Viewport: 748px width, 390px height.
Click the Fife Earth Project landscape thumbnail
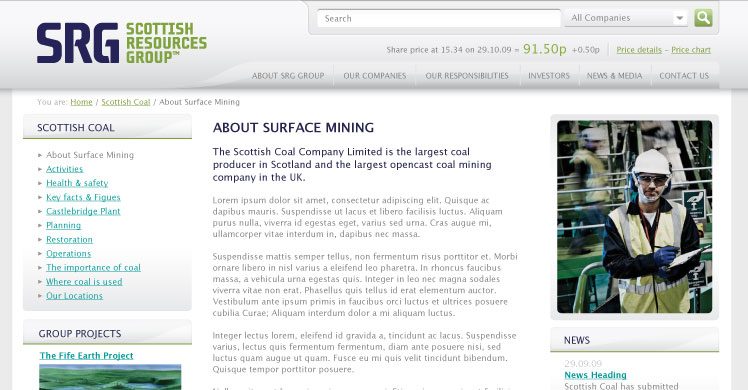[110, 377]
